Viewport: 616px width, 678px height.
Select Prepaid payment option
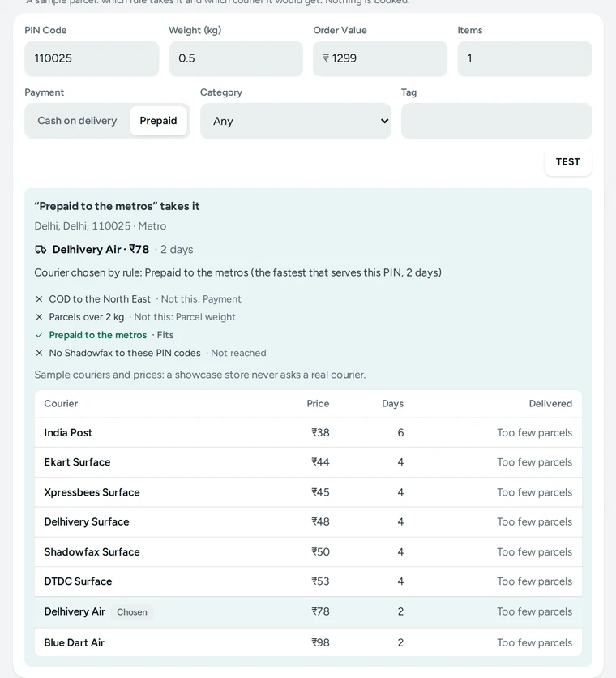click(158, 121)
